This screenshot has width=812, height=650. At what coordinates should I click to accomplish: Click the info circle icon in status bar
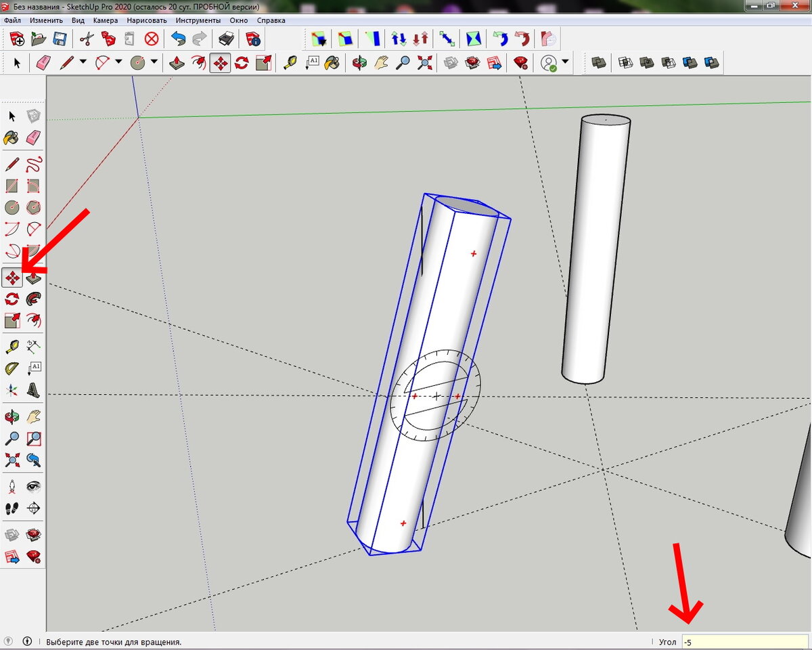tap(28, 641)
